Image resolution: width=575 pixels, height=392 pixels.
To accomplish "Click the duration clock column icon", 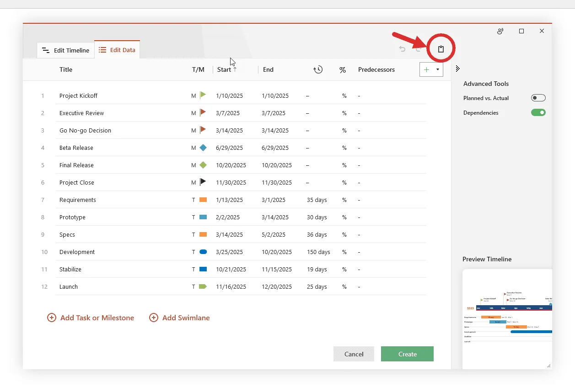I will (318, 69).
